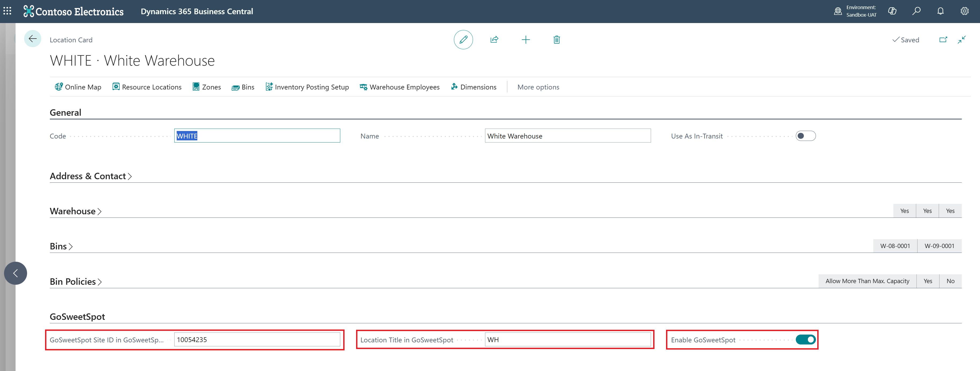Click the WHITE · White Warehouse heading
This screenshot has width=980, height=371.
click(132, 61)
